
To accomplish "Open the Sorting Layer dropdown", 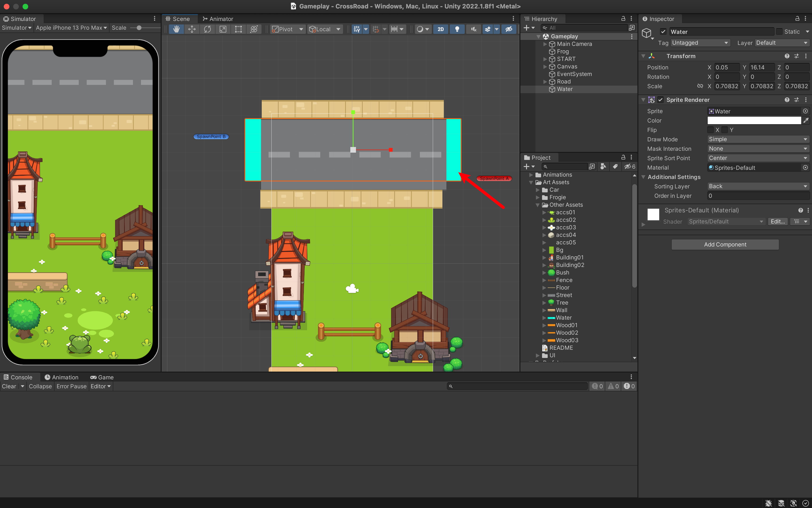I will [x=758, y=186].
